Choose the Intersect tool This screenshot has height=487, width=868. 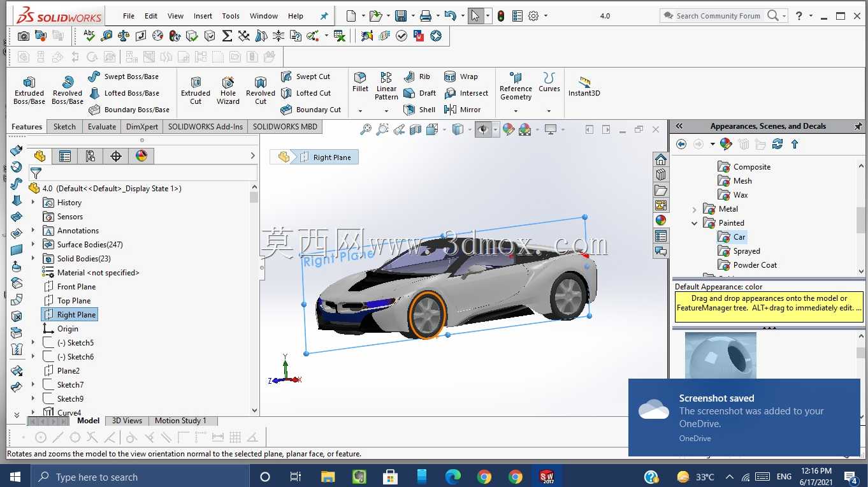tap(467, 93)
